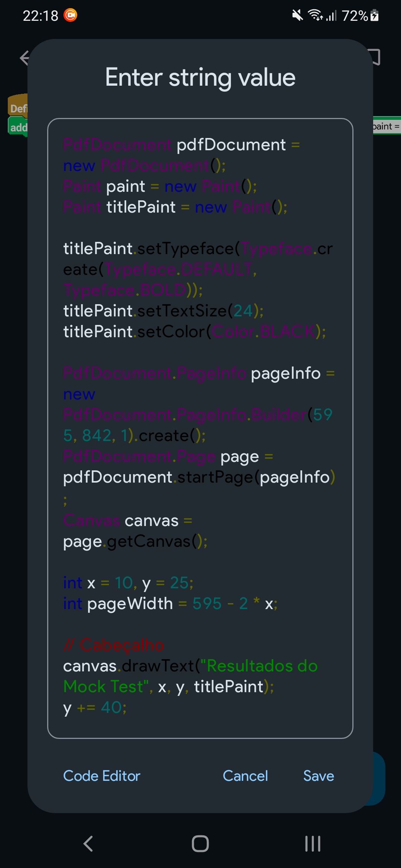Image resolution: width=401 pixels, height=868 pixels.
Task: Cancel the string value dialog
Action: [245, 776]
